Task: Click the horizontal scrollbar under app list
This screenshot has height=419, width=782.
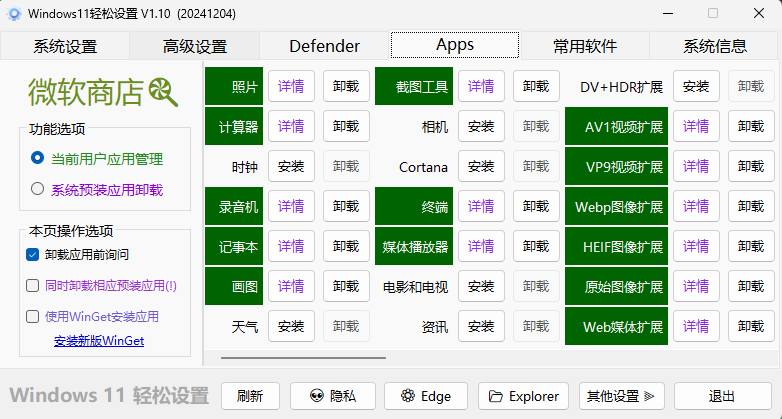Action: [302, 356]
